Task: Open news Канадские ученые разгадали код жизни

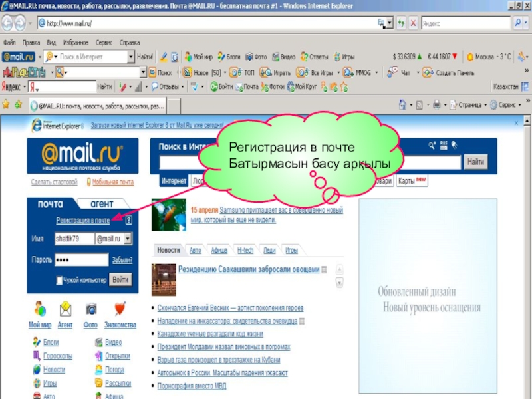Action: [210, 334]
